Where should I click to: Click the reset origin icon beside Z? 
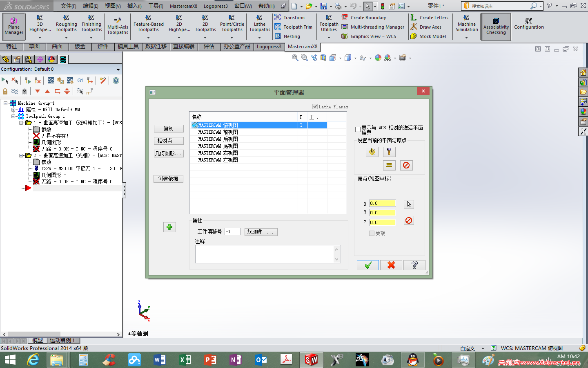click(x=409, y=220)
